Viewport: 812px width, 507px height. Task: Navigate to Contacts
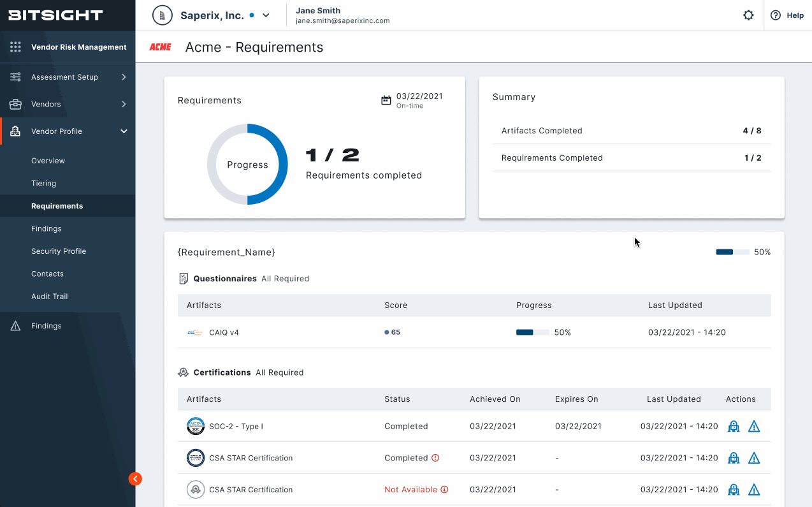pos(47,274)
